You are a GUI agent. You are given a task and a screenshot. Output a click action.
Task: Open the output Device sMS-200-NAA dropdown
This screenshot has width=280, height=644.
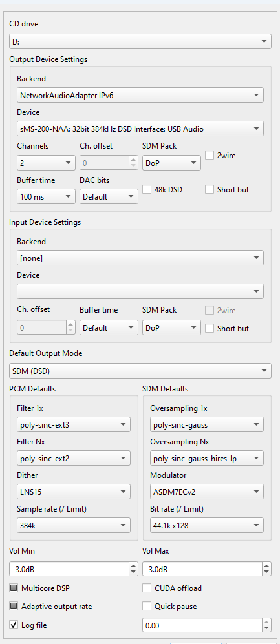(x=140, y=129)
